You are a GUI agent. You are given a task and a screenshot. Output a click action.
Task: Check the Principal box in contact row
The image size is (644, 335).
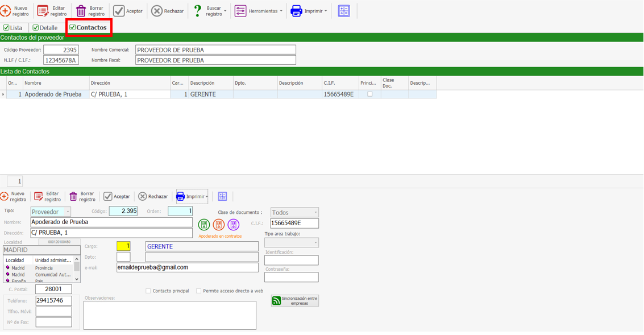370,94
